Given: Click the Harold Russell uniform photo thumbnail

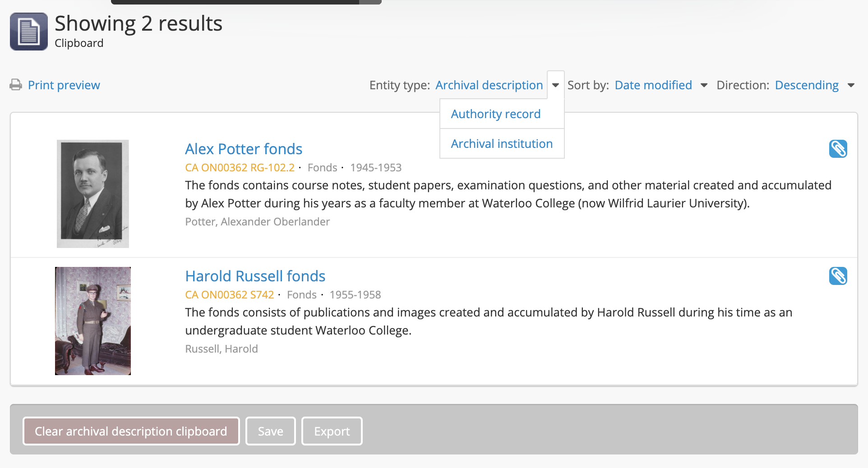Looking at the screenshot, I should click(93, 321).
